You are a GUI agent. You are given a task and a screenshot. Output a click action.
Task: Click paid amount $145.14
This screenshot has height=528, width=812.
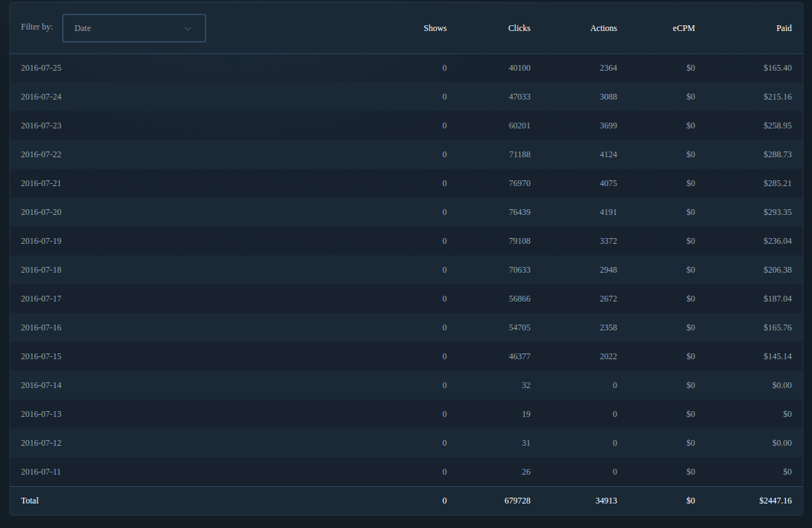point(777,356)
